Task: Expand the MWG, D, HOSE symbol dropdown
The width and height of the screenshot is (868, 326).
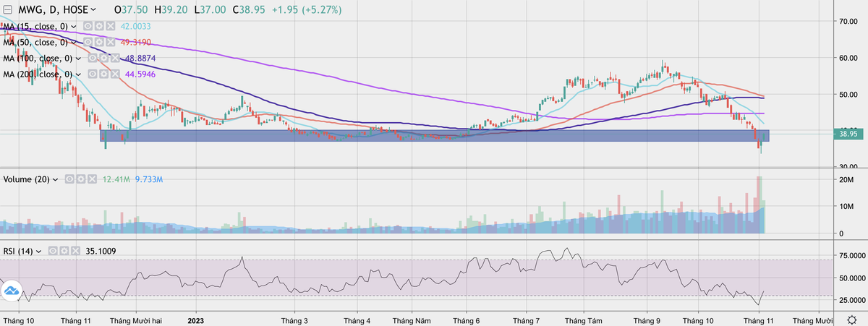Action: click(x=94, y=10)
